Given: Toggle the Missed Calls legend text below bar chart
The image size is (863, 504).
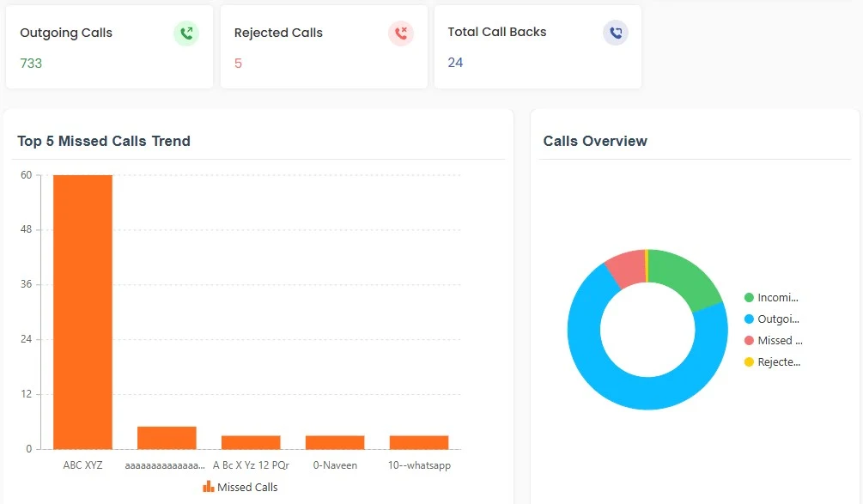Looking at the screenshot, I should coord(247,487).
